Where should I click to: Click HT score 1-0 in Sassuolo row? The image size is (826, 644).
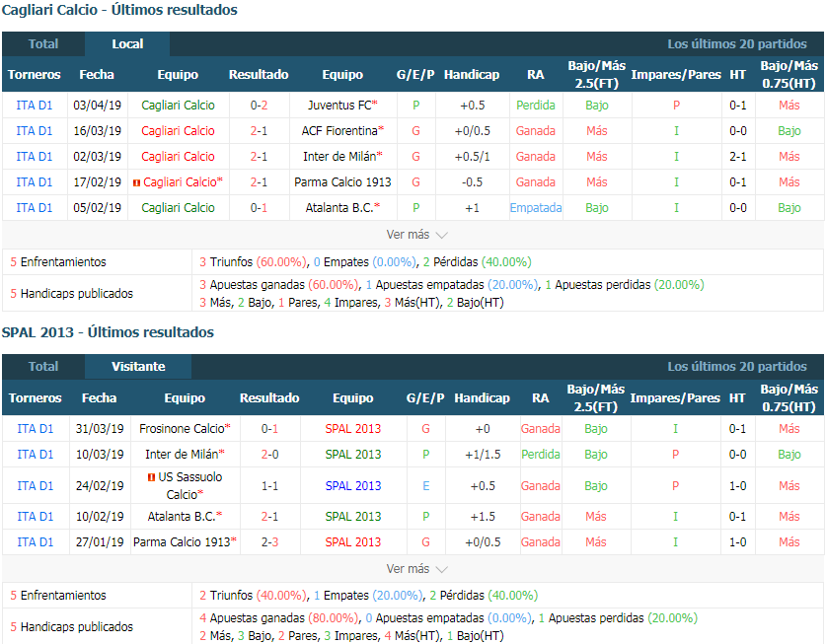pyautogui.click(x=737, y=486)
